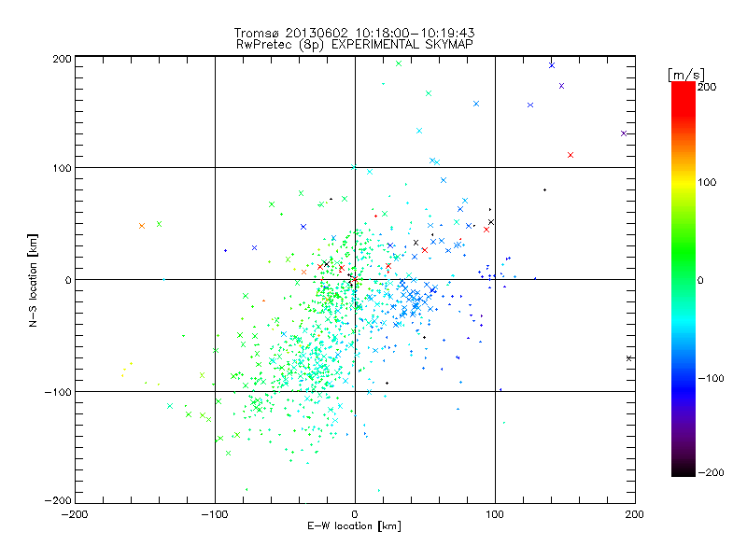
Task: Click the 100 tick label on the E-W axis
Action: 495,514
